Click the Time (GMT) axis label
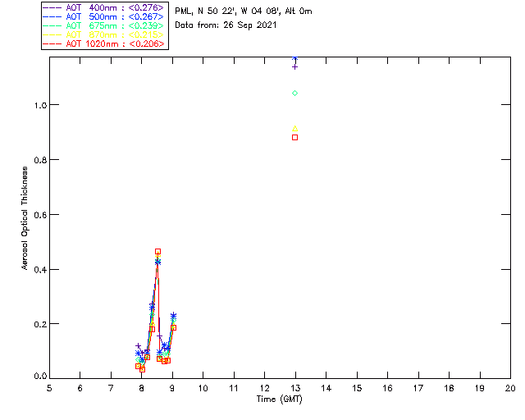525x420 pixels. coord(279,399)
